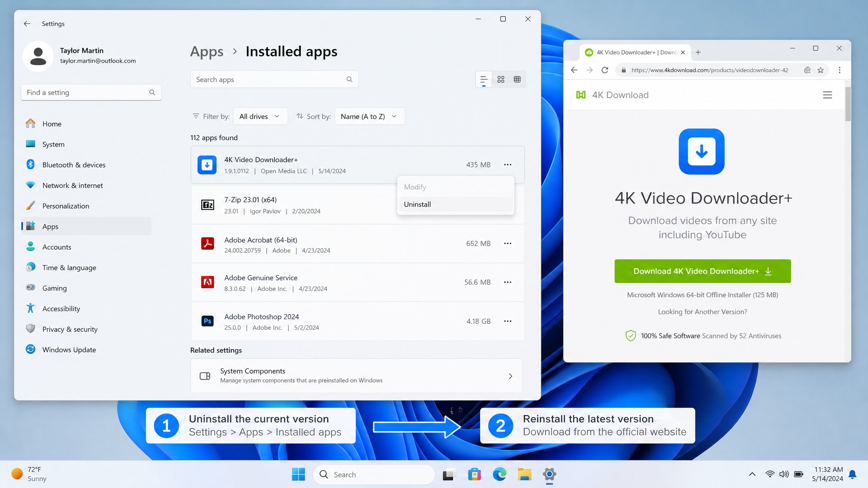868x488 pixels.
Task: Close the 4K Video Downloader+ browser tab
Action: click(682, 53)
